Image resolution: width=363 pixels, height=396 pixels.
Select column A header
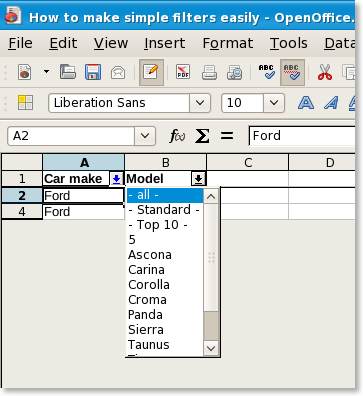84,162
